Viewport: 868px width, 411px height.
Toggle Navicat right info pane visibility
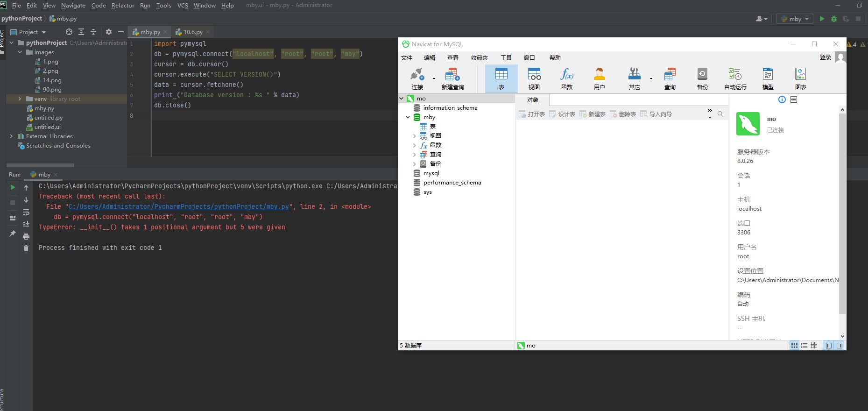[840, 346]
